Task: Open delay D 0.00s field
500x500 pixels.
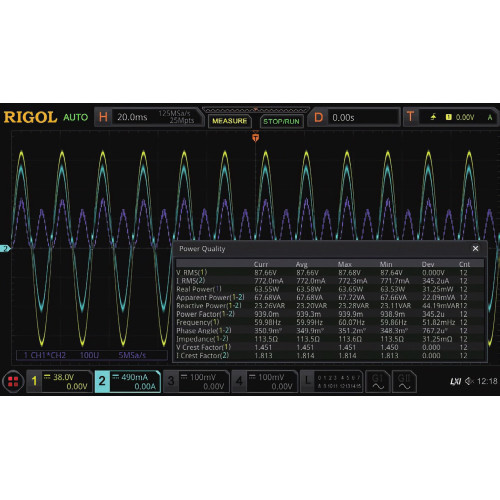Action: (x=353, y=117)
